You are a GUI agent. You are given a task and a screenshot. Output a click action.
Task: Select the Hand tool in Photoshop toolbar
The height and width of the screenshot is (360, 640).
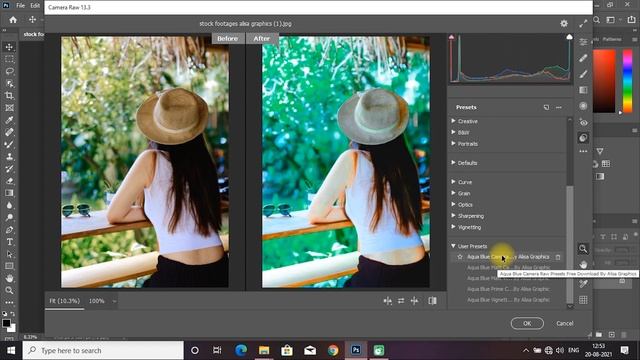point(9,278)
